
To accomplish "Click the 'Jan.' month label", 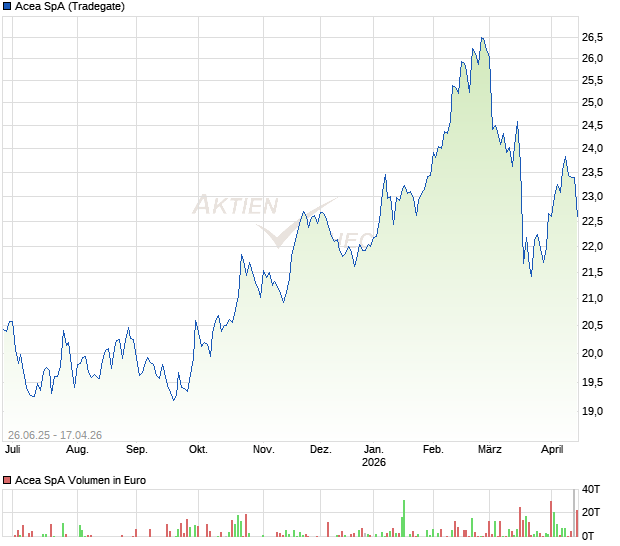I will [x=374, y=450].
